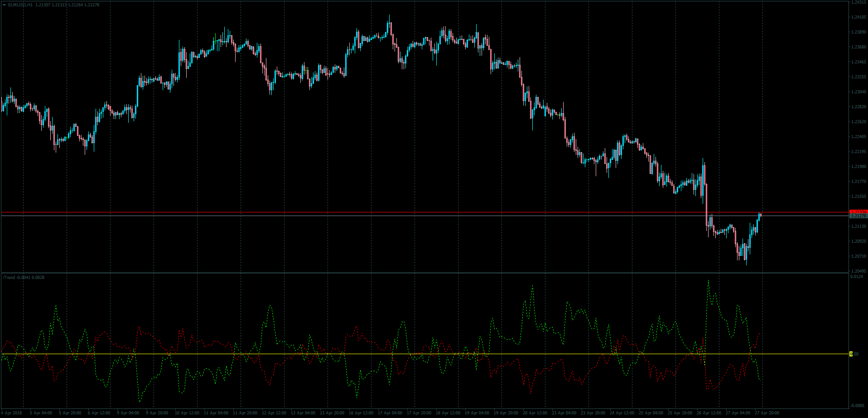Click the 27 Apr 20:00 time label
868x418 pixels.
click(767, 413)
